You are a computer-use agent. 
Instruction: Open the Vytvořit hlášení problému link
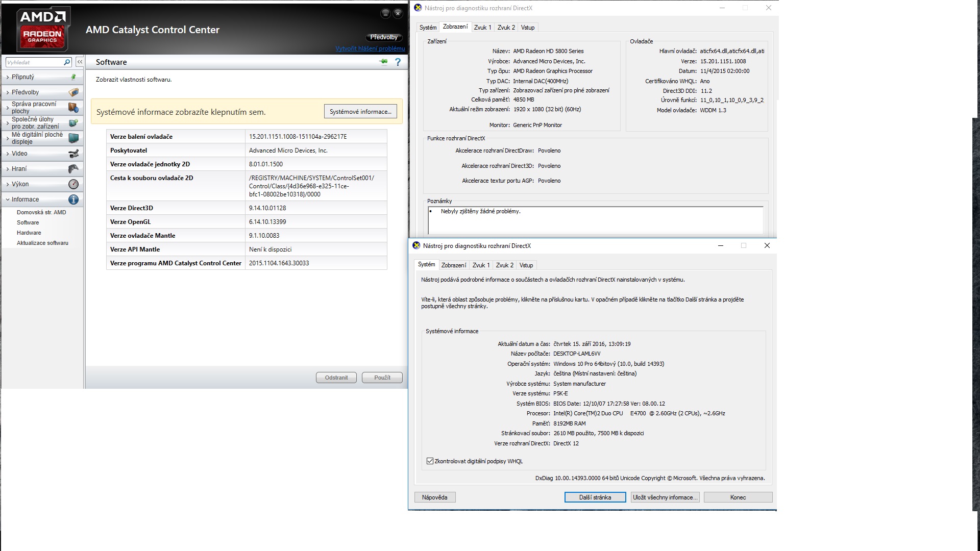coord(370,48)
